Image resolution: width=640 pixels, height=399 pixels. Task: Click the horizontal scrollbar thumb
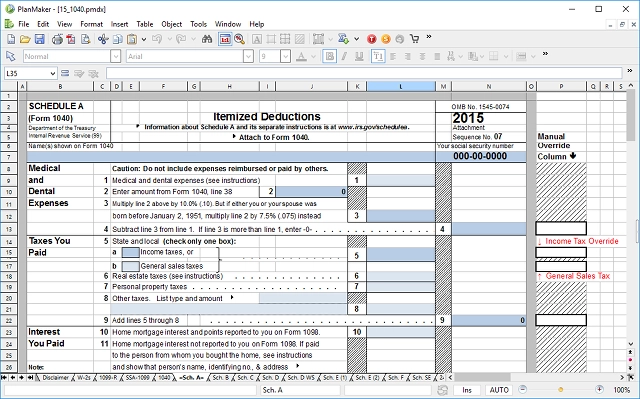click(x=482, y=378)
